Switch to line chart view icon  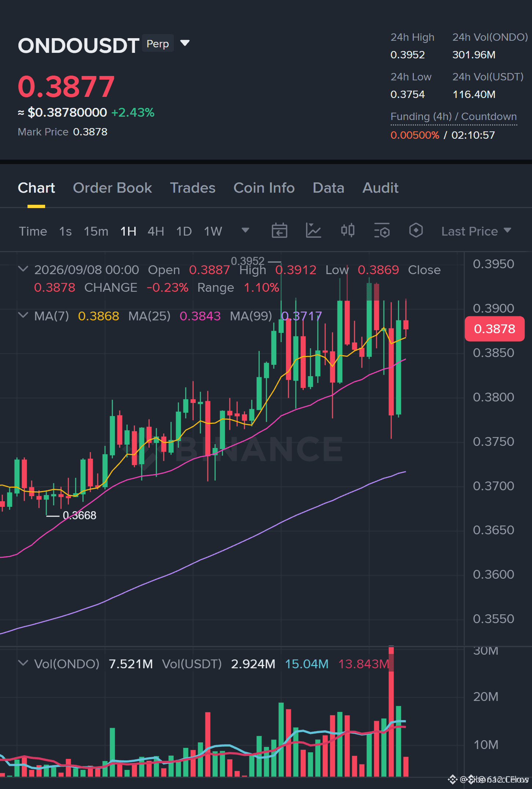click(313, 231)
